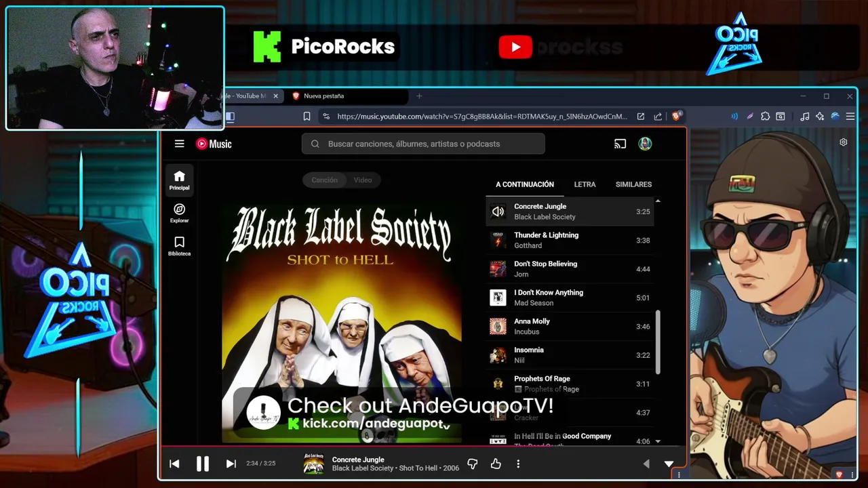Play Insomnia by Niil from queue
868x488 pixels.
pos(570,355)
